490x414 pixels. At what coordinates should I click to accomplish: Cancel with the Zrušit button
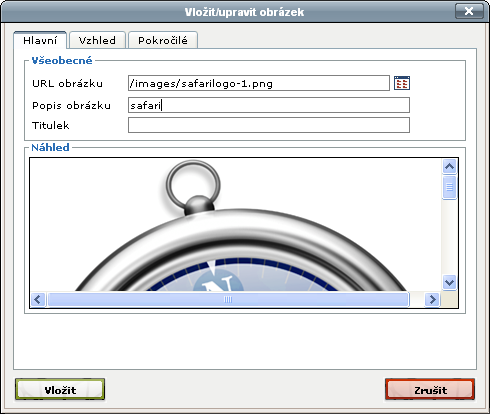430,389
